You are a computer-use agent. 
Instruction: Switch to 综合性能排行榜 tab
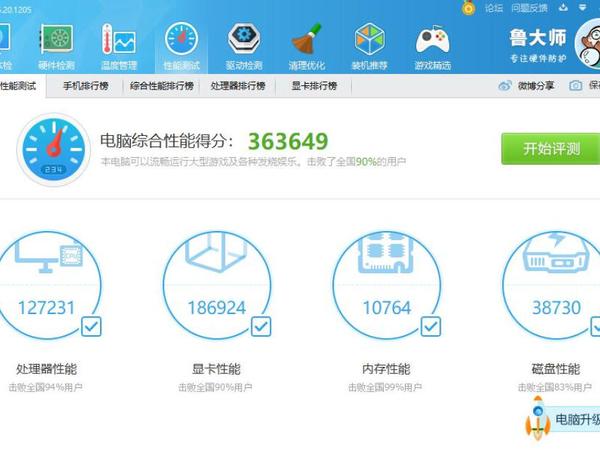(x=161, y=86)
